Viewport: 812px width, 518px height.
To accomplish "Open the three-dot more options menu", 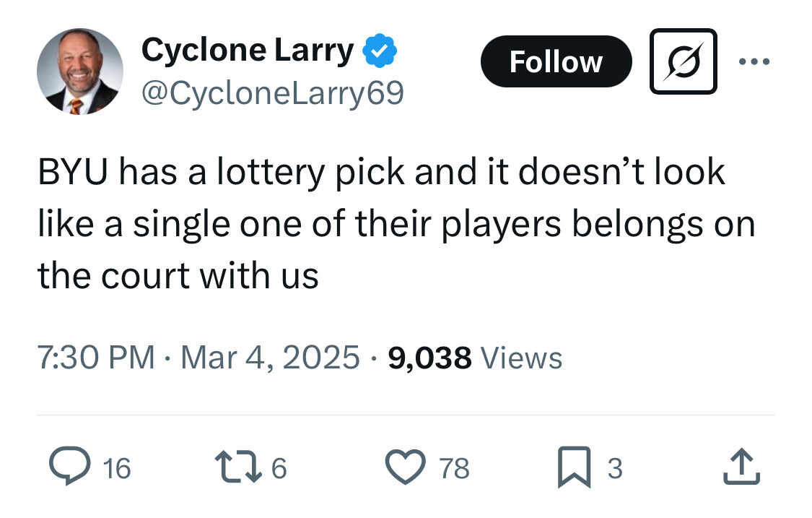I will (755, 61).
